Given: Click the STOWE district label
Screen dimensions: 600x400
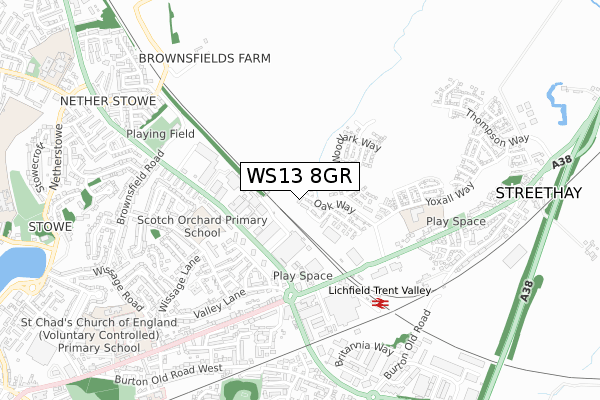Looking at the screenshot, I should (x=50, y=227).
